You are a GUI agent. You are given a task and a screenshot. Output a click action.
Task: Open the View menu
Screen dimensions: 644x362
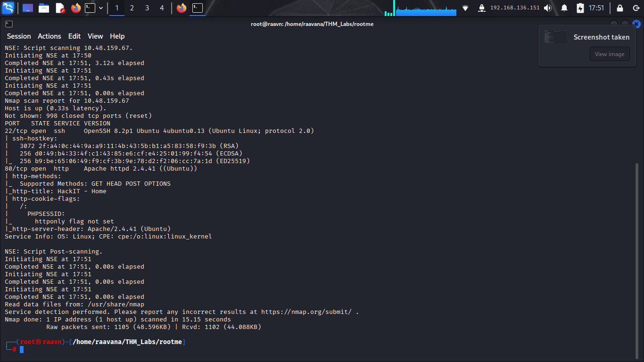click(x=95, y=36)
